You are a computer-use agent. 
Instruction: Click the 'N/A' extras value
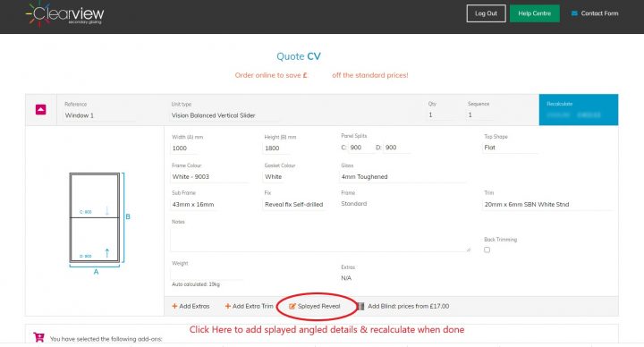346,278
